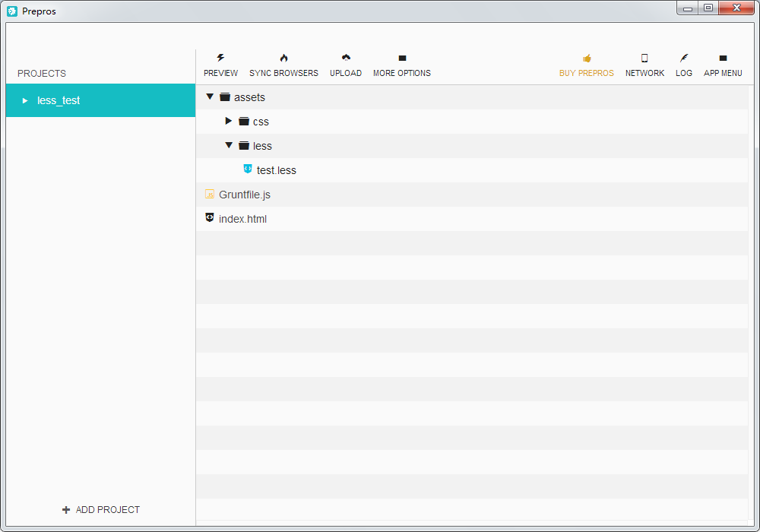Select the index.html file name
The width and height of the screenshot is (760, 532).
click(243, 219)
